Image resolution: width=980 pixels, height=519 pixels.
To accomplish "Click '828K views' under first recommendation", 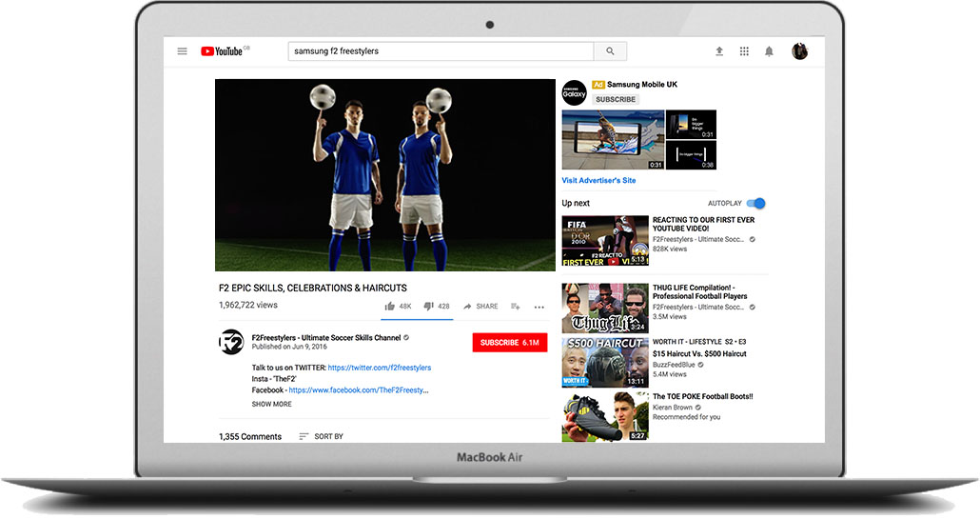I will point(670,249).
